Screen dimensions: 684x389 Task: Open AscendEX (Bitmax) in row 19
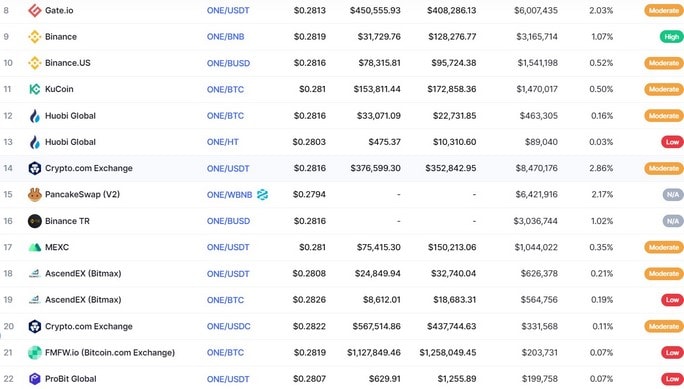click(83, 300)
